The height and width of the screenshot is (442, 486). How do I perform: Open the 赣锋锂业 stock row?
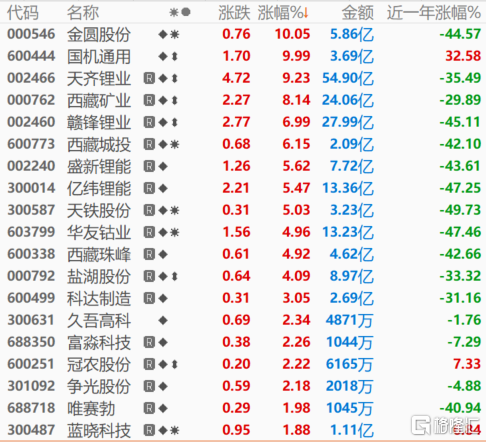(243, 122)
